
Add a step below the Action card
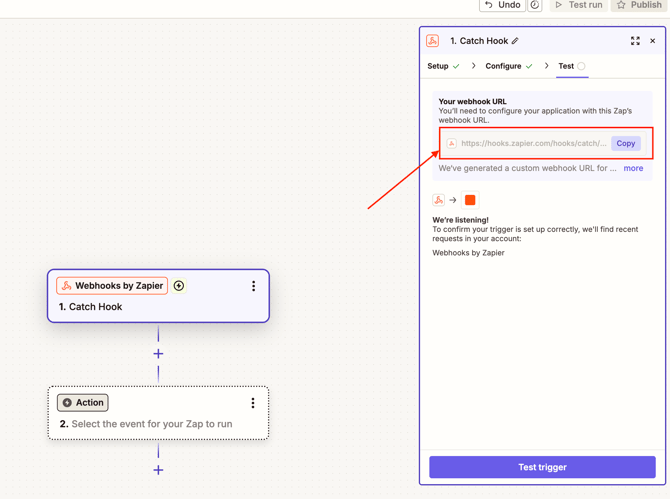coord(158,470)
